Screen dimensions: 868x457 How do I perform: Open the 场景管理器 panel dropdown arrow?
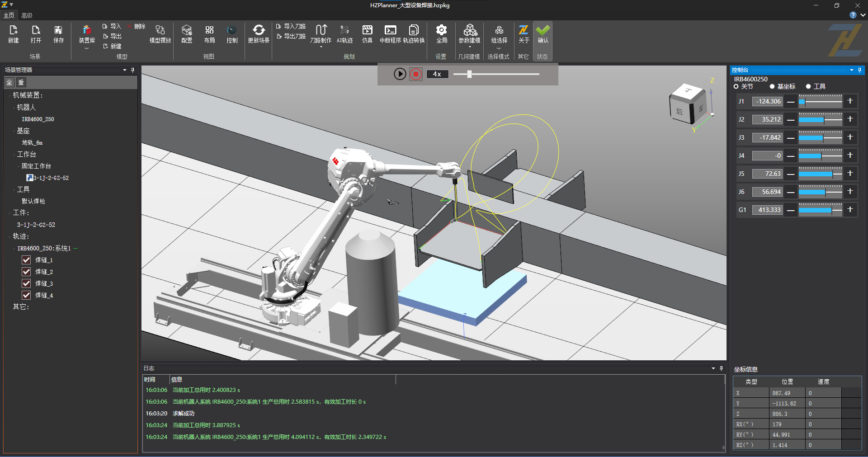point(125,70)
